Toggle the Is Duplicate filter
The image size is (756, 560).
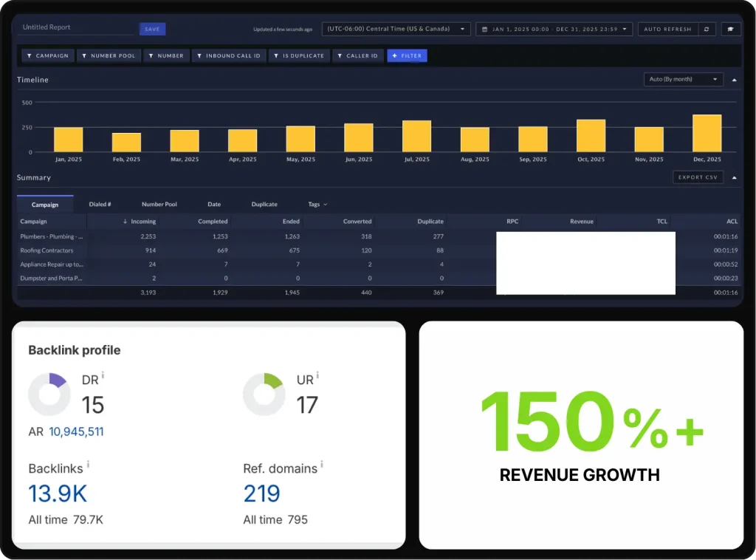coord(298,55)
